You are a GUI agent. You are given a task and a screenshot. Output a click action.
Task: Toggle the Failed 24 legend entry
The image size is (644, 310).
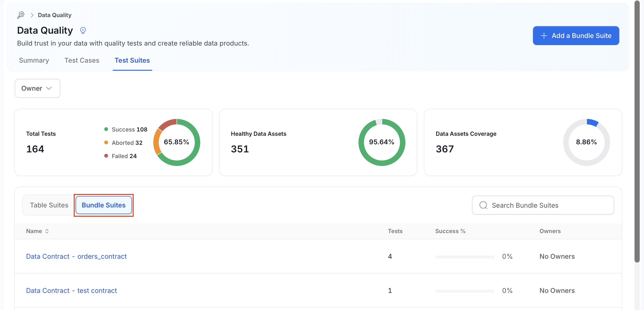tap(121, 156)
